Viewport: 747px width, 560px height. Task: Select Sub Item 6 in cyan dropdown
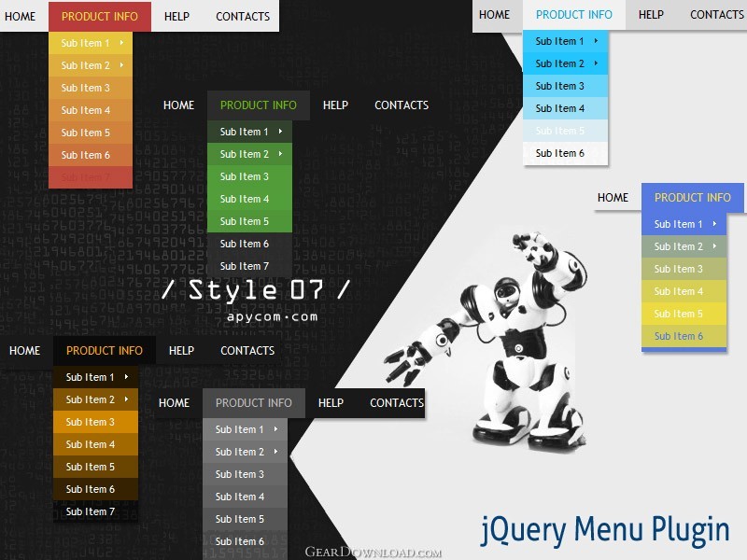tap(566, 153)
